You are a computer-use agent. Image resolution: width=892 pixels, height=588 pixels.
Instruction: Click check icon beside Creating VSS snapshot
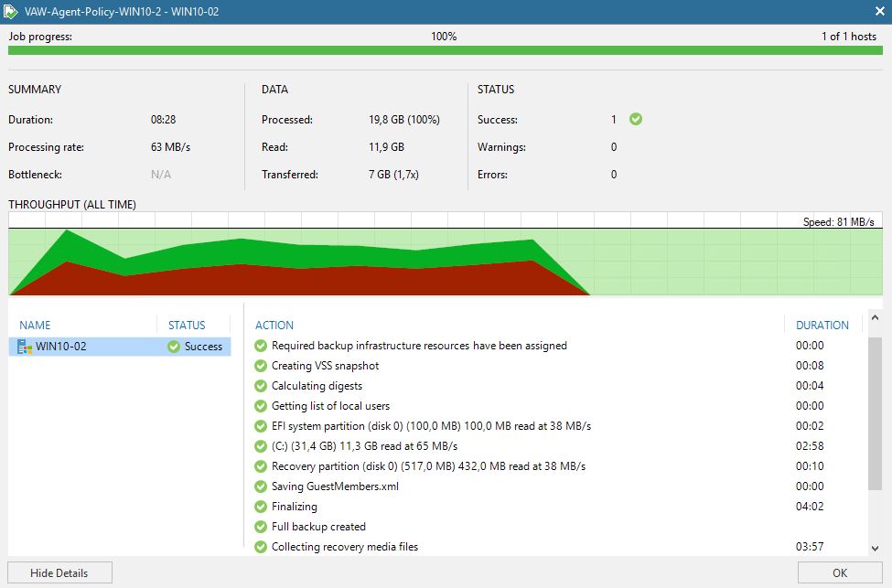(x=261, y=366)
